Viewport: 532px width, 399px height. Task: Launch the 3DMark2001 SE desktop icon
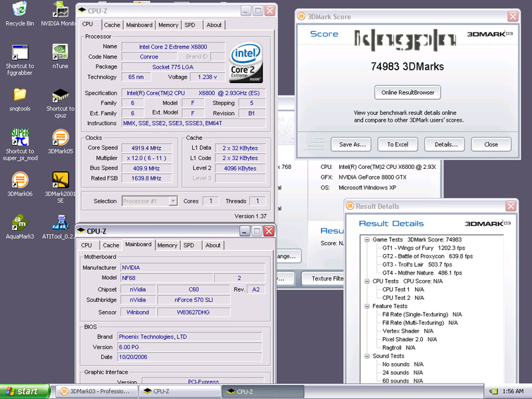61,180
